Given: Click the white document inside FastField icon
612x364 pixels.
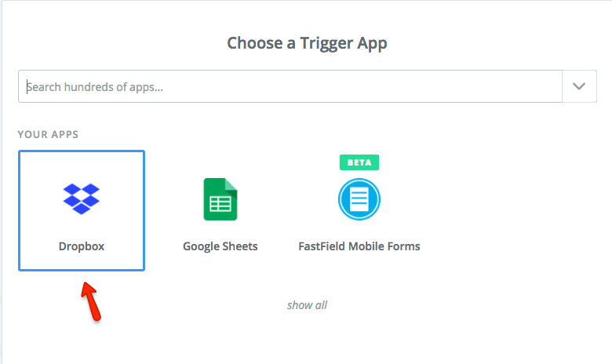Looking at the screenshot, I should (x=359, y=199).
